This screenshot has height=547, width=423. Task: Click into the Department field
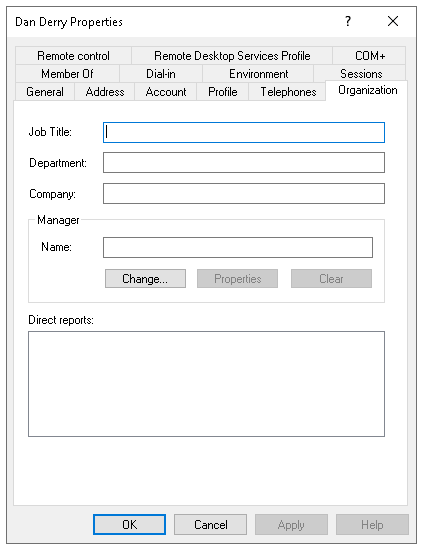[x=244, y=163]
